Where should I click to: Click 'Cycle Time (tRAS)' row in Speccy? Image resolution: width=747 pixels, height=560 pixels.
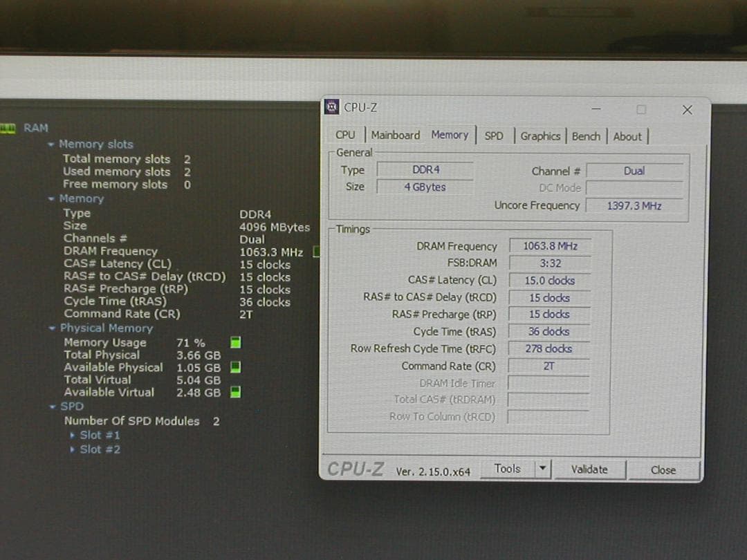coord(177,301)
